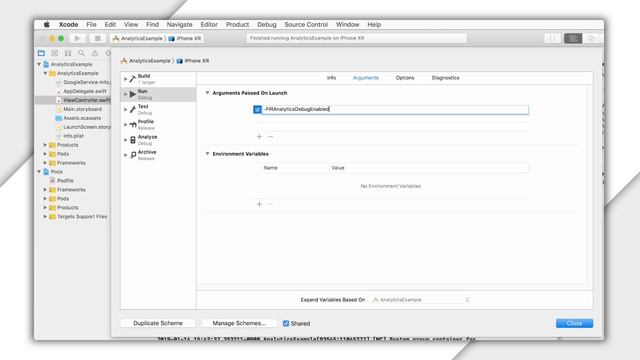
Task: Select the Run action in scheme list
Action: click(x=159, y=94)
